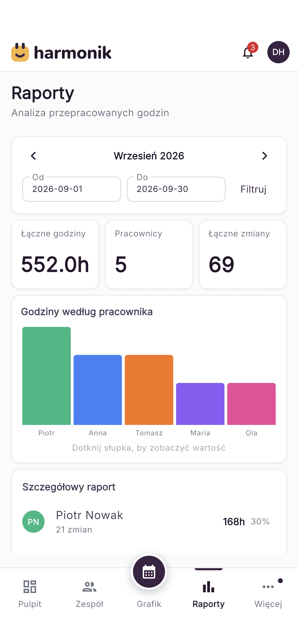Viewport: 298px width, 644px height.
Task: Tap the PN avatar of Piotr Nowak
Action: 33,522
